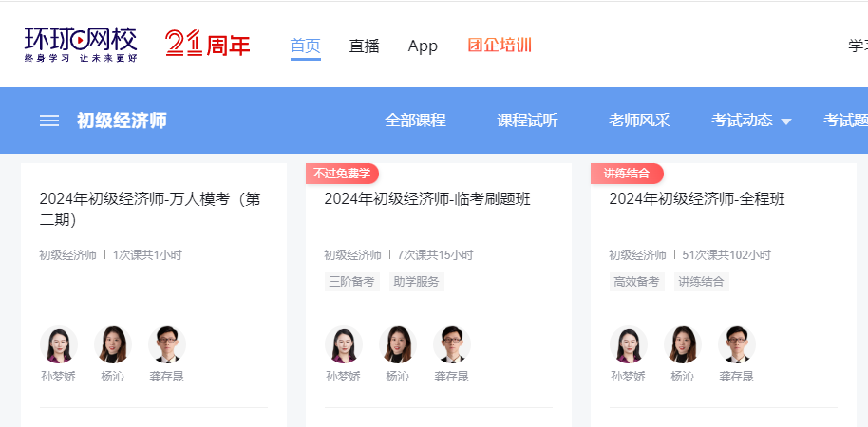Open 全部课程 in the blue navbar
The width and height of the screenshot is (868, 427).
(x=415, y=121)
